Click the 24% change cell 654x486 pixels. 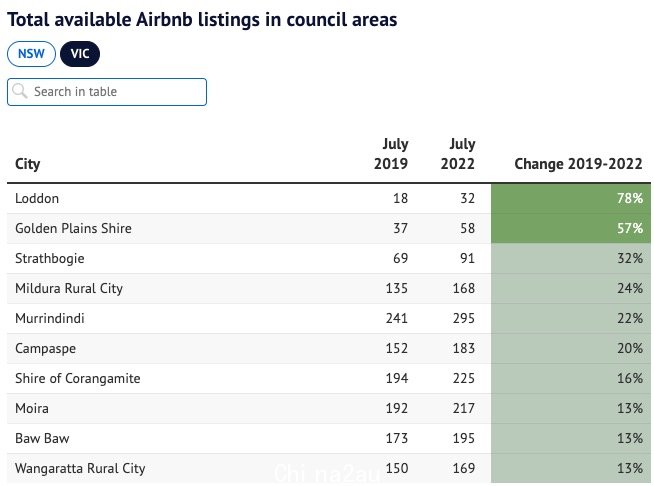coord(571,289)
